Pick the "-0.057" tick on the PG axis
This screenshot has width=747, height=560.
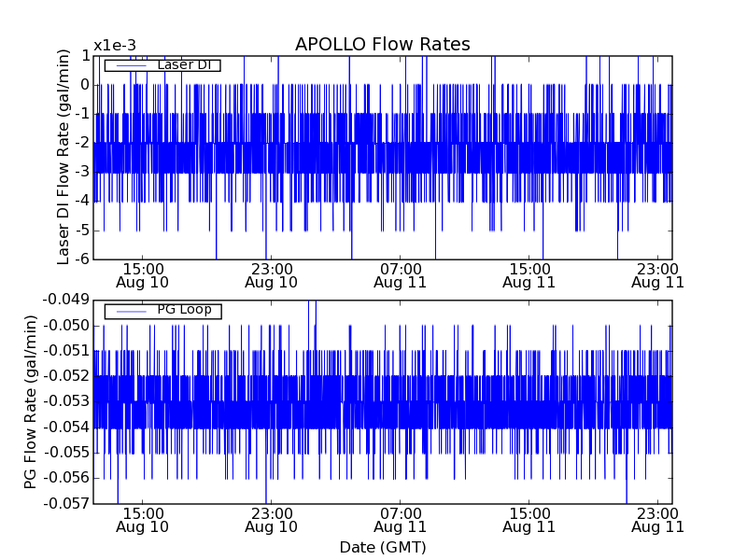coord(66,503)
